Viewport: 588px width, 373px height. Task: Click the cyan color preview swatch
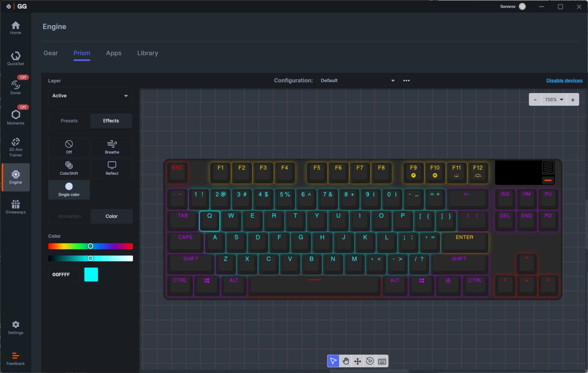pos(91,274)
